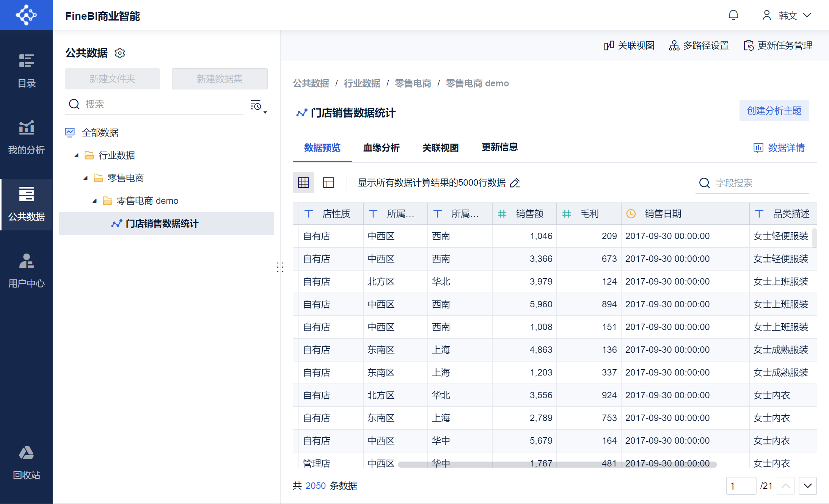
Task: Switch to the 血缘分析 tab
Action: coord(381,147)
